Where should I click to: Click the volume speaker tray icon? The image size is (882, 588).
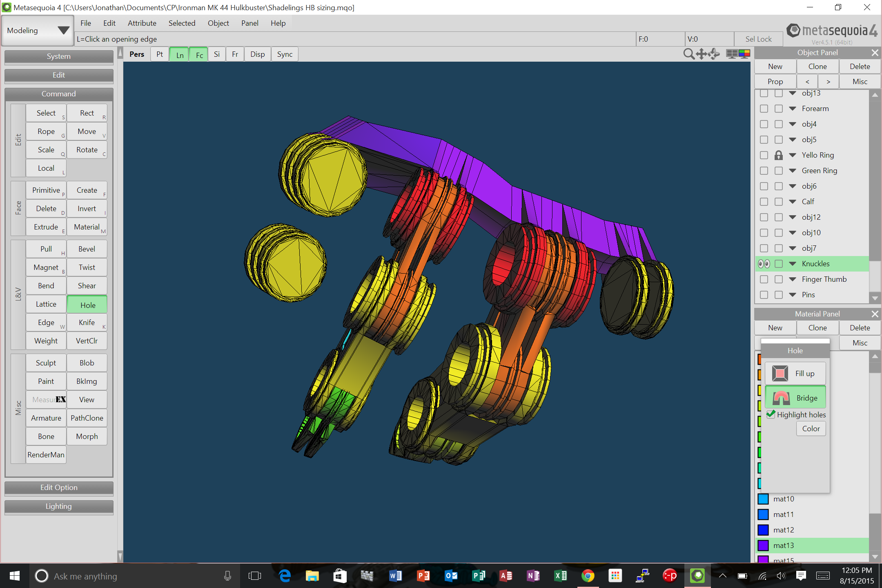pos(781,576)
